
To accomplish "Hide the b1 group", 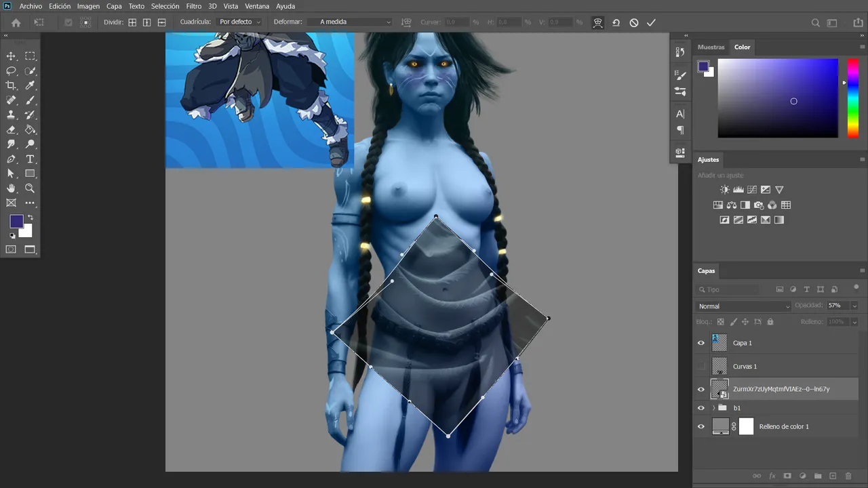I will (x=701, y=408).
